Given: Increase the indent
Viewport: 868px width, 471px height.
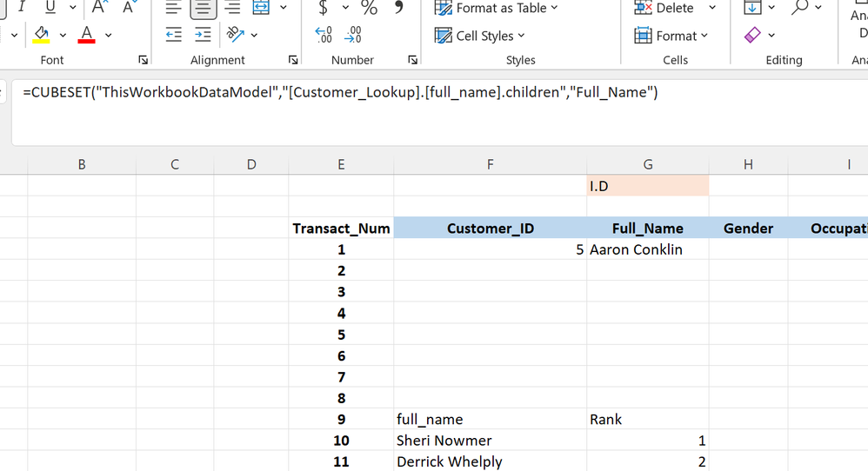Looking at the screenshot, I should pyautogui.click(x=204, y=35).
